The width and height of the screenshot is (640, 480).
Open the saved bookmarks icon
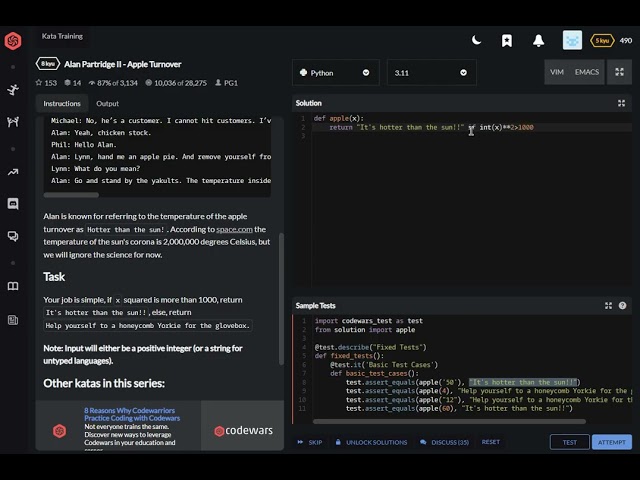point(507,40)
